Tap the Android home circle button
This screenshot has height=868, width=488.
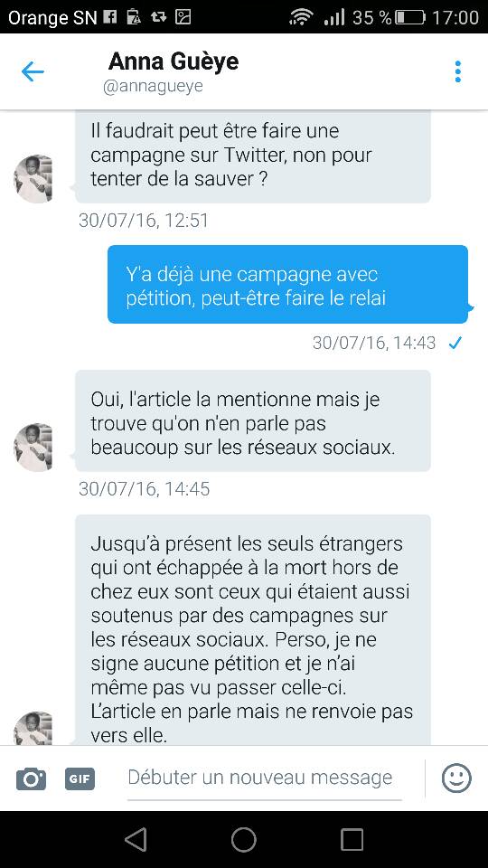244,839
